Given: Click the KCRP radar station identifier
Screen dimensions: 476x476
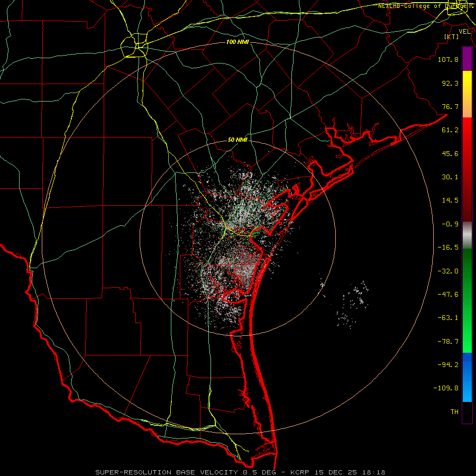Looking at the screenshot, I should [x=299, y=472].
